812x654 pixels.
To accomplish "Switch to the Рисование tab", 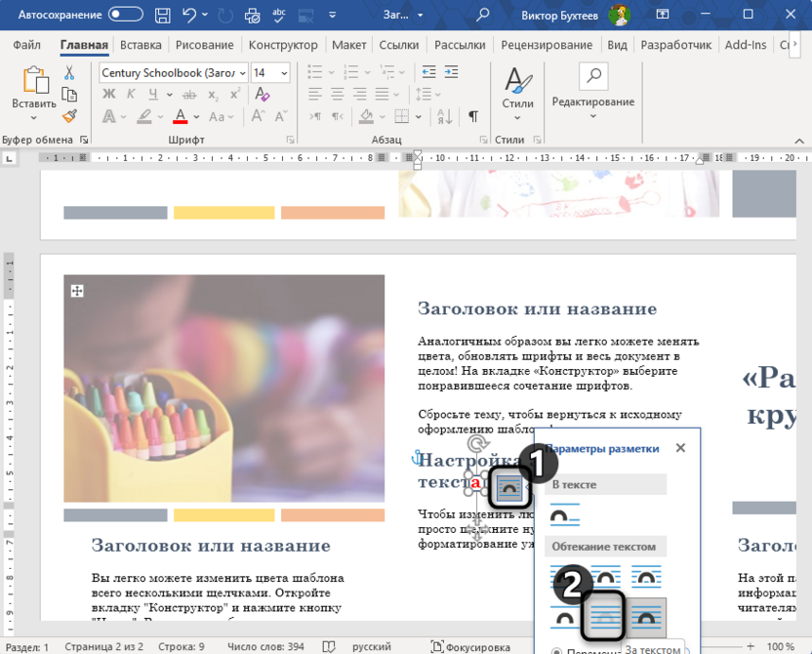I will pos(205,45).
